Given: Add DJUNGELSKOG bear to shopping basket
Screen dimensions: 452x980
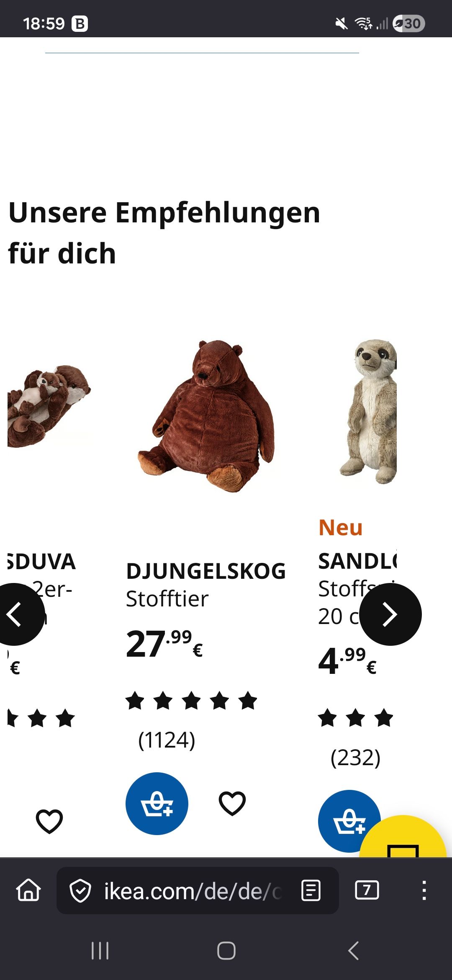Looking at the screenshot, I should coord(157,804).
